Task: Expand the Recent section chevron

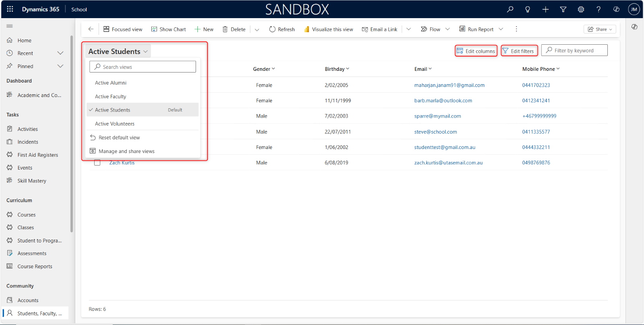Action: (x=60, y=53)
